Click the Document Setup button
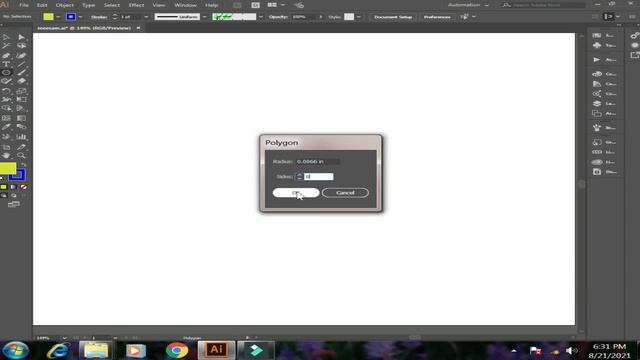 pos(393,17)
